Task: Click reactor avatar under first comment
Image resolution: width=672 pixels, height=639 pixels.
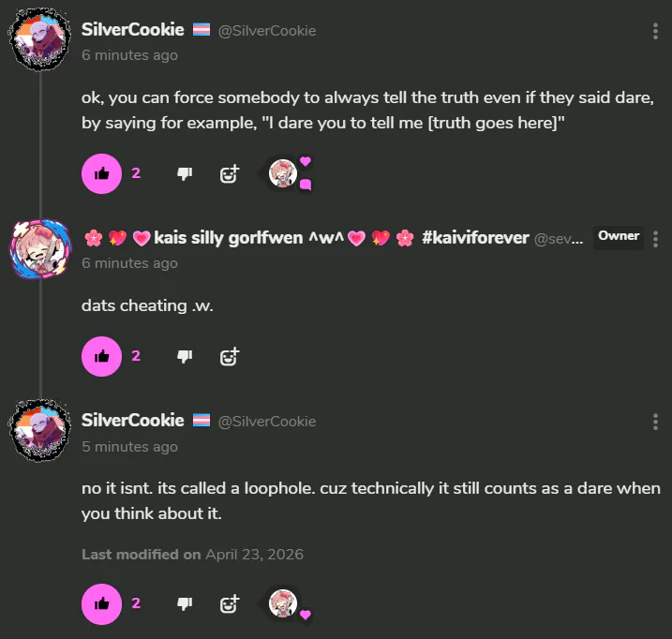Action: pyautogui.click(x=283, y=172)
